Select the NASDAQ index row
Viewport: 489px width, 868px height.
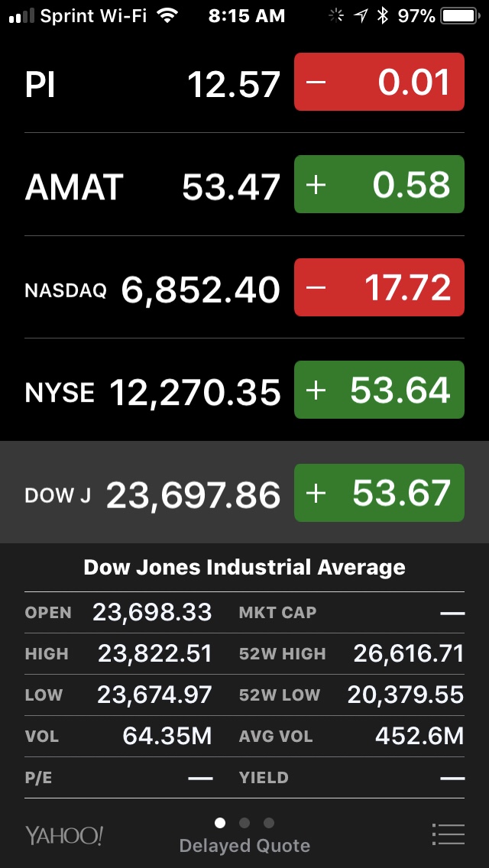point(153,289)
